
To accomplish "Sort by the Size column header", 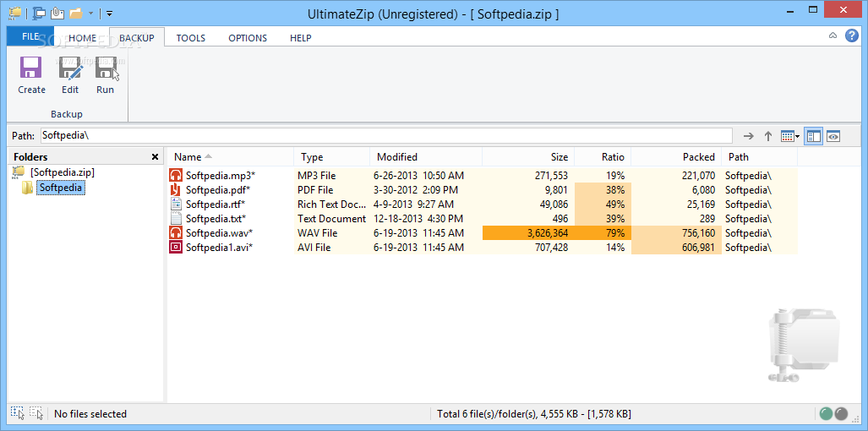I will (529, 157).
